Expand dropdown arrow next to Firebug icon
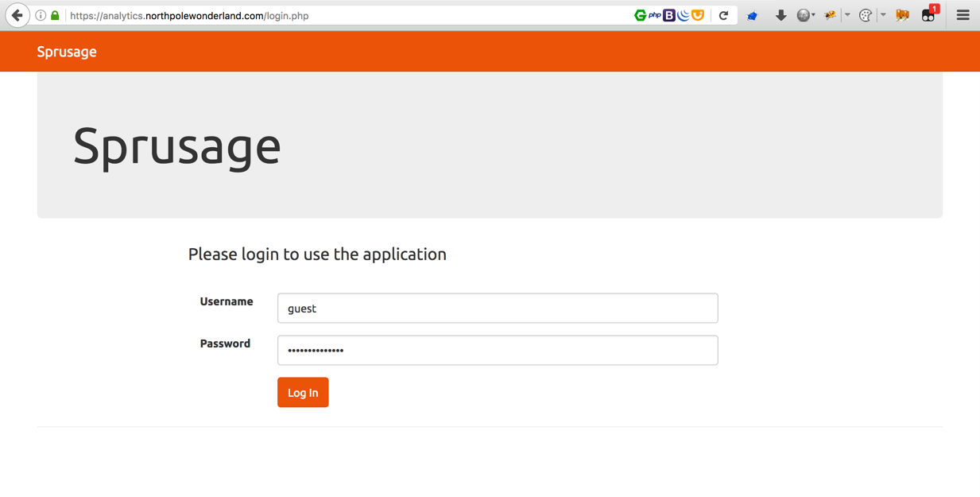 (x=847, y=15)
